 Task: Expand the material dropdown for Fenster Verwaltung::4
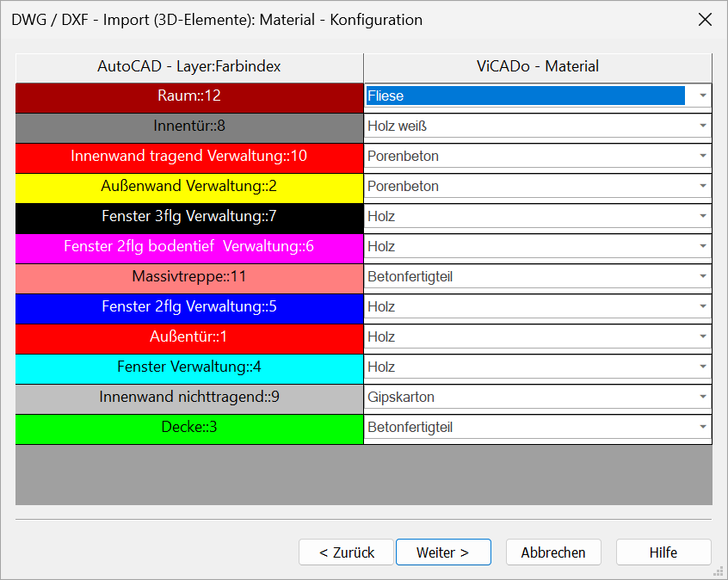point(702,367)
